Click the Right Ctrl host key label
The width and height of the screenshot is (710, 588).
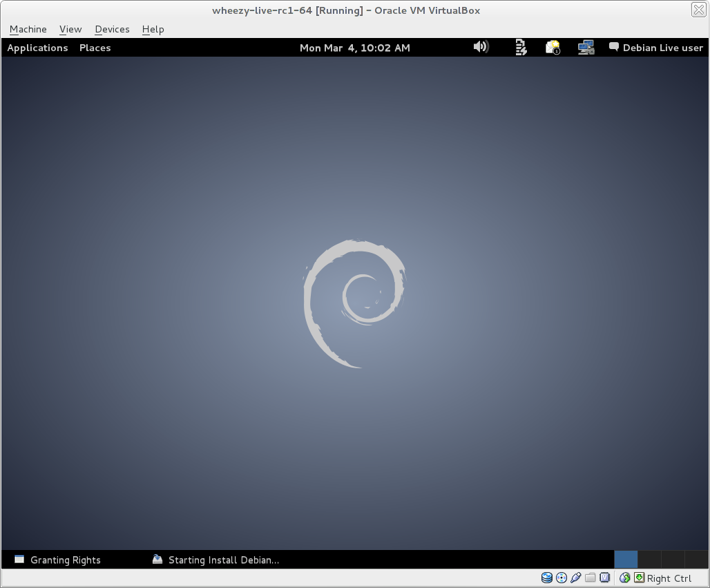[669, 578]
